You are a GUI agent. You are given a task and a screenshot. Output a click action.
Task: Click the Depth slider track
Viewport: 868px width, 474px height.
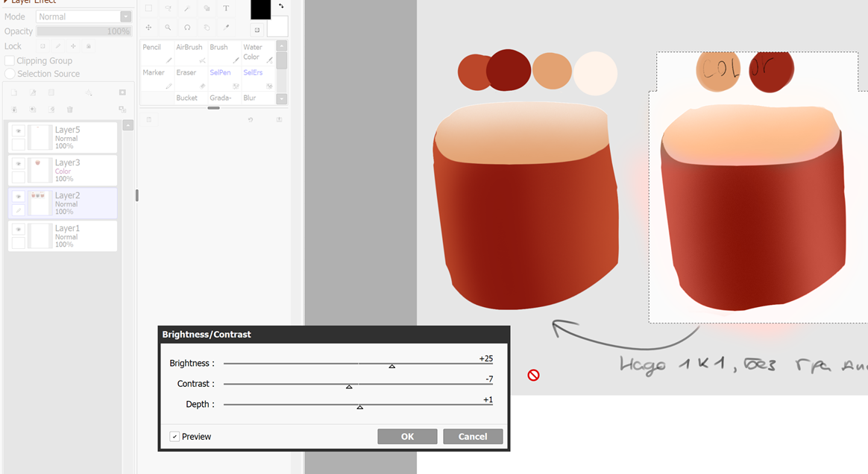click(x=358, y=404)
